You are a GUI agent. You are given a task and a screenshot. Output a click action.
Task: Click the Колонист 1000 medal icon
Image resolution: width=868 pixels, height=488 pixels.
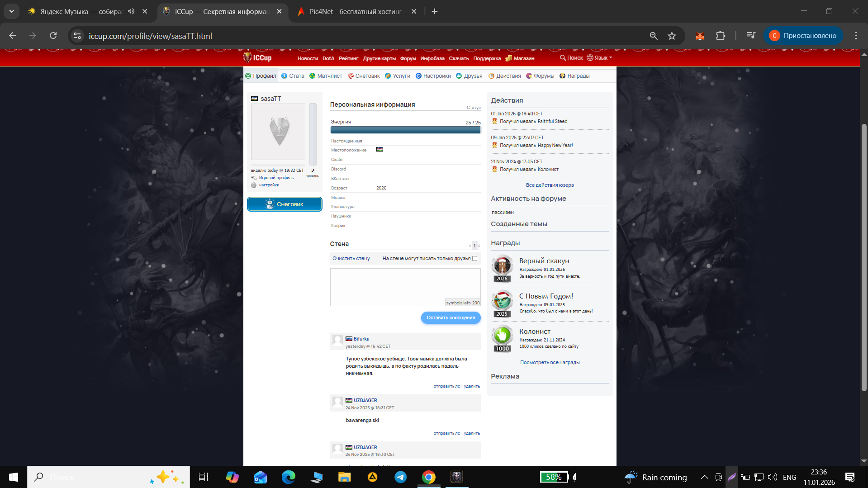[502, 339]
